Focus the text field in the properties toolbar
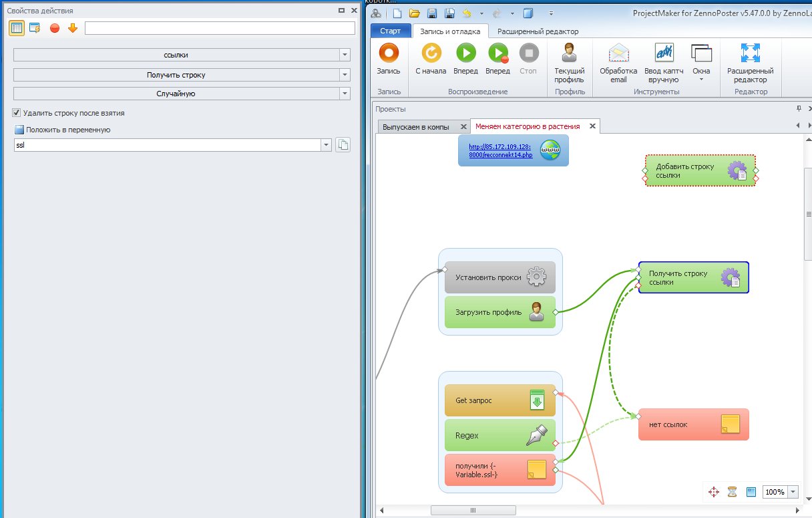Image resolution: width=812 pixels, height=518 pixels. (220, 28)
